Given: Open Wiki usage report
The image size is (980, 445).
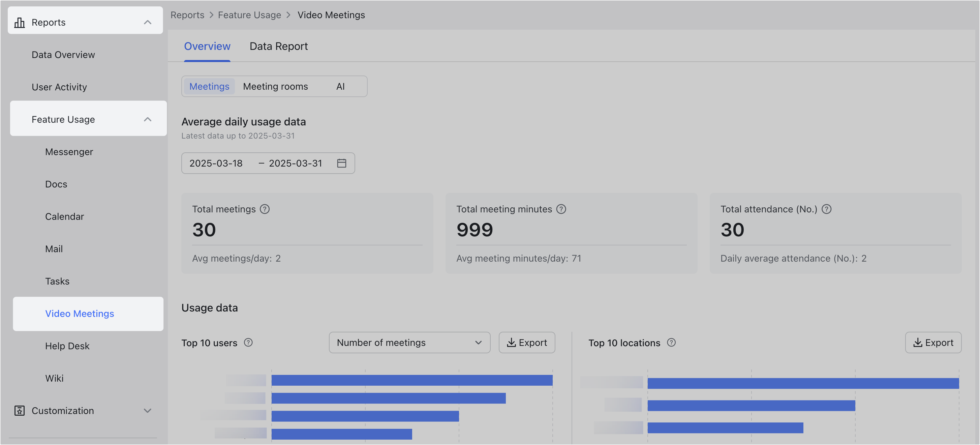Looking at the screenshot, I should pyautogui.click(x=54, y=378).
